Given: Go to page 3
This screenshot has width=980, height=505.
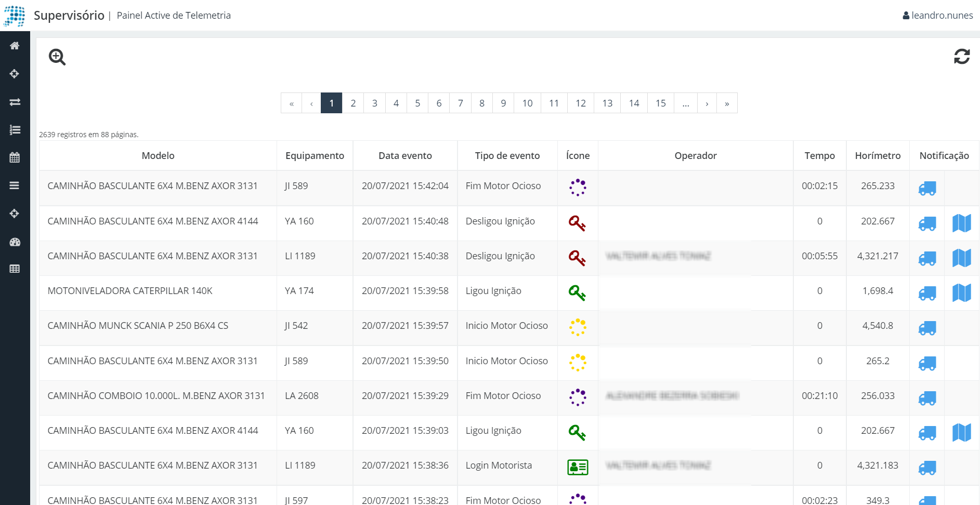Looking at the screenshot, I should (375, 103).
